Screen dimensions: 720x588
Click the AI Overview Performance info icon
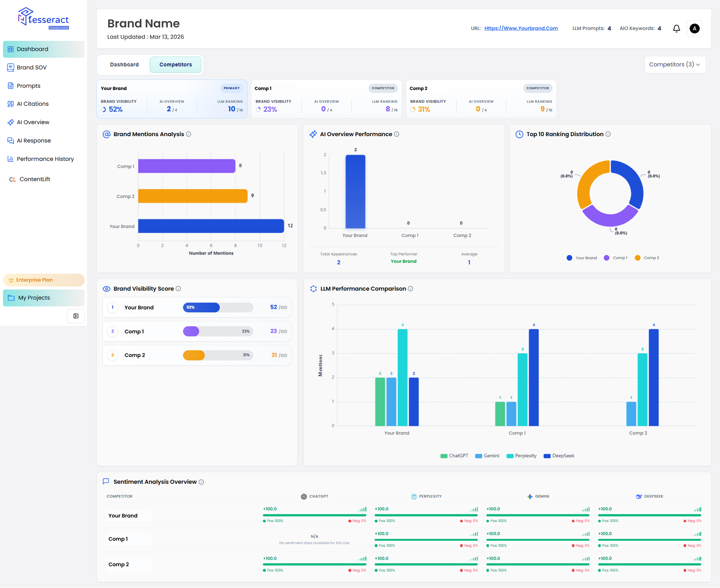click(397, 134)
